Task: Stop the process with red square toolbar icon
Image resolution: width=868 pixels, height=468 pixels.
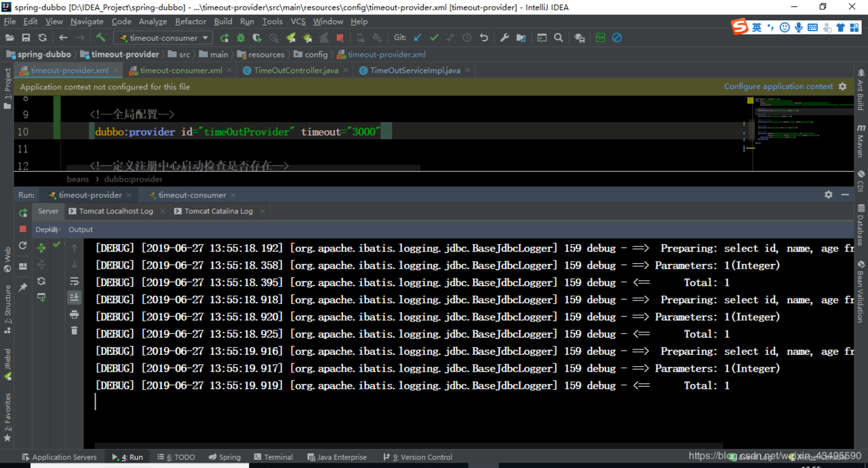Action: click(x=340, y=38)
